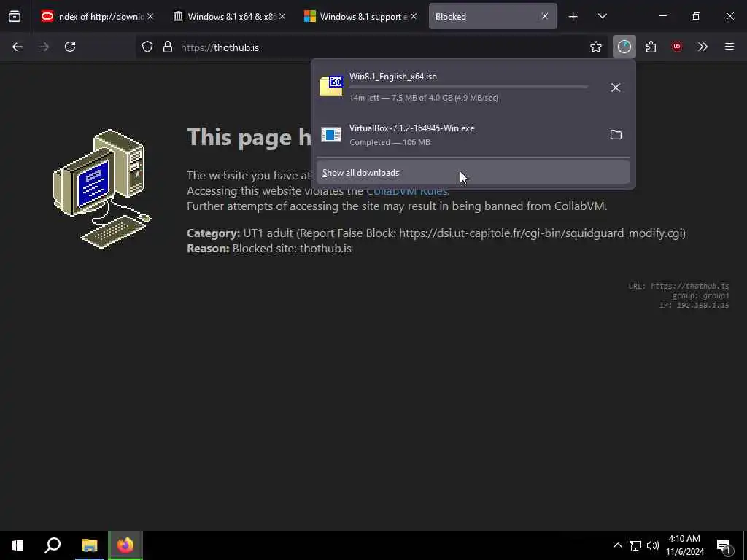
Task: Open a new tab with plus button
Action: [x=573, y=17]
